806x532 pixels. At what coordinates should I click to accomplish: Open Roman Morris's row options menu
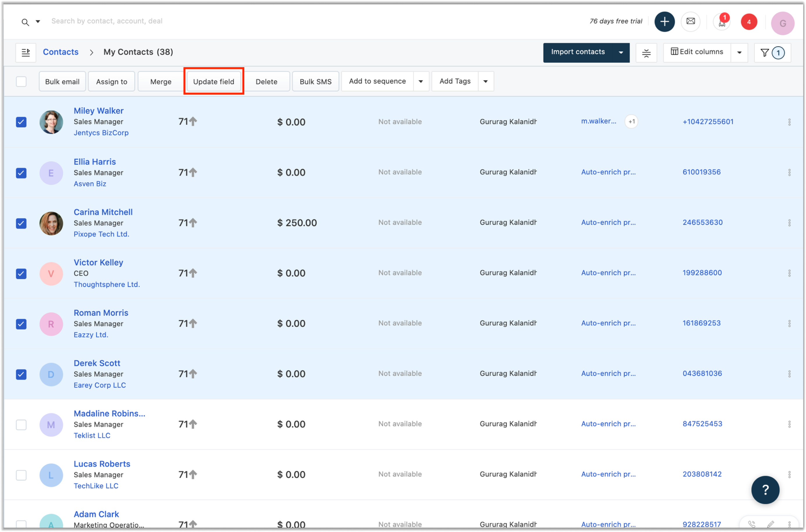click(x=790, y=323)
